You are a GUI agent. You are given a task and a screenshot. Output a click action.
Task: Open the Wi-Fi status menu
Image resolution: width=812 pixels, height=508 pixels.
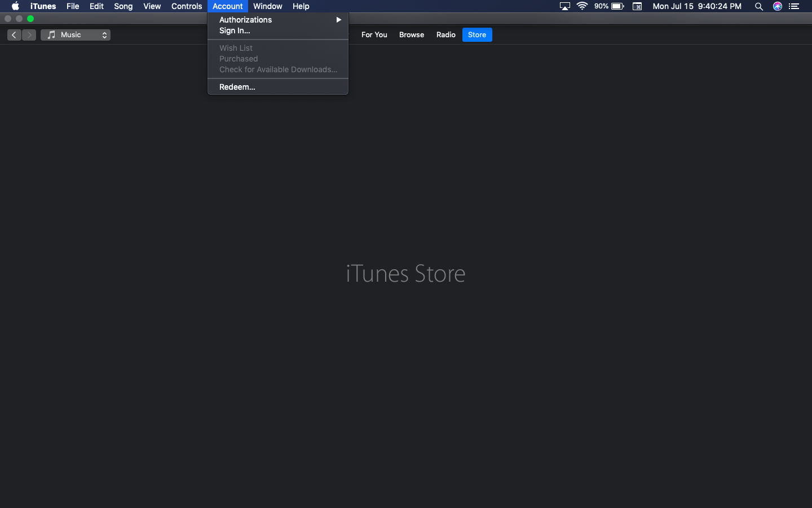coord(582,6)
